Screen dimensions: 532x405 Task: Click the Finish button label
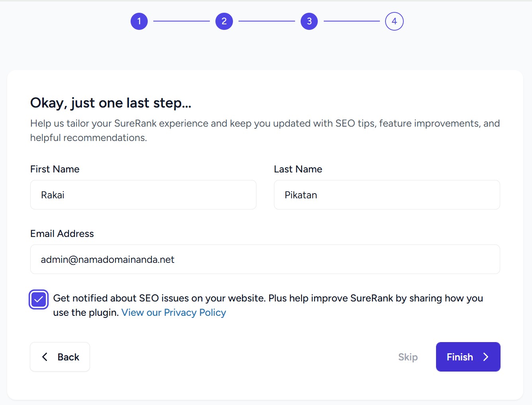pos(460,357)
